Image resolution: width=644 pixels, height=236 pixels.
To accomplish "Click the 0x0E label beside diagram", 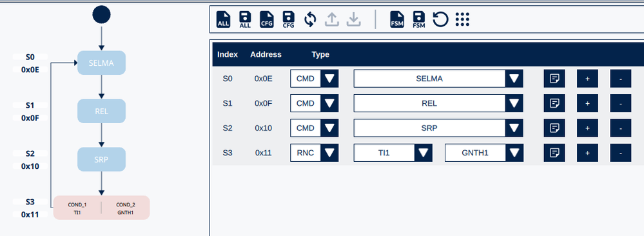I will (30, 70).
